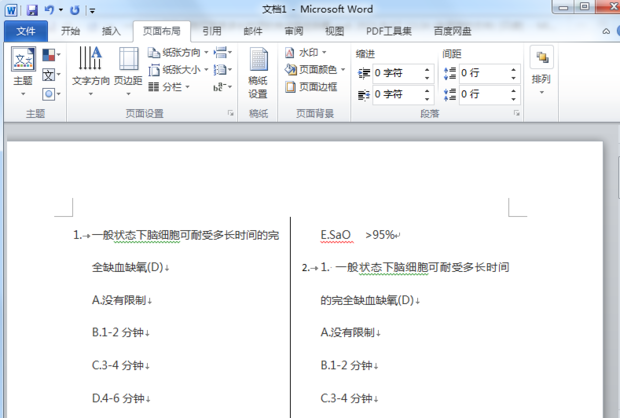
Task: Switch to the PDF工具集 tab
Action: tap(389, 31)
